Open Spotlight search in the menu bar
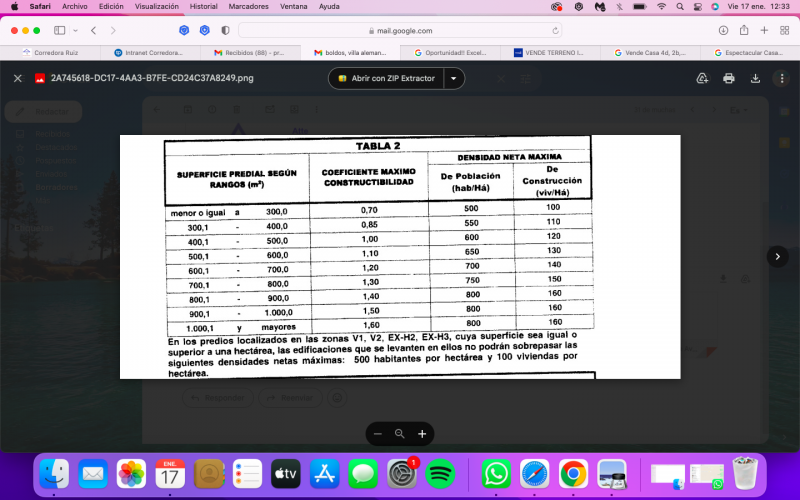 [680, 7]
